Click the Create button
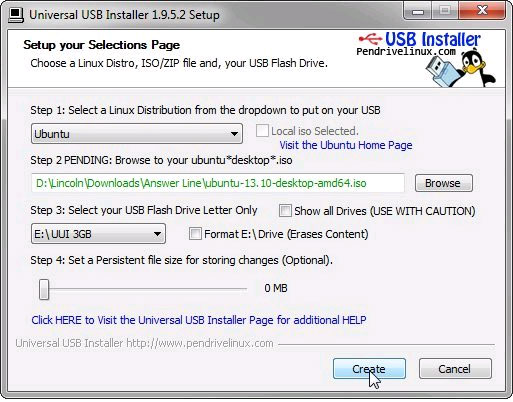Screen dimensions: 513x402 [x=369, y=369]
